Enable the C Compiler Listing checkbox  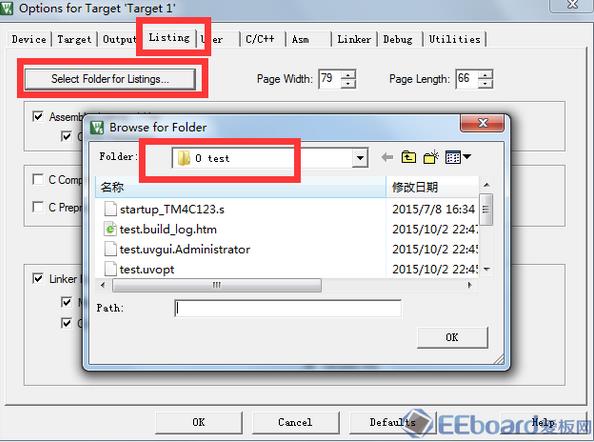(x=38, y=179)
